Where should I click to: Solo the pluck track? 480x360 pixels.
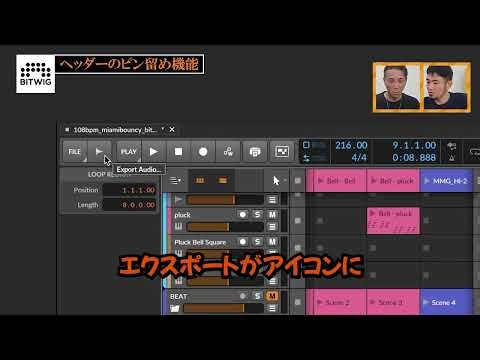coord(257,215)
